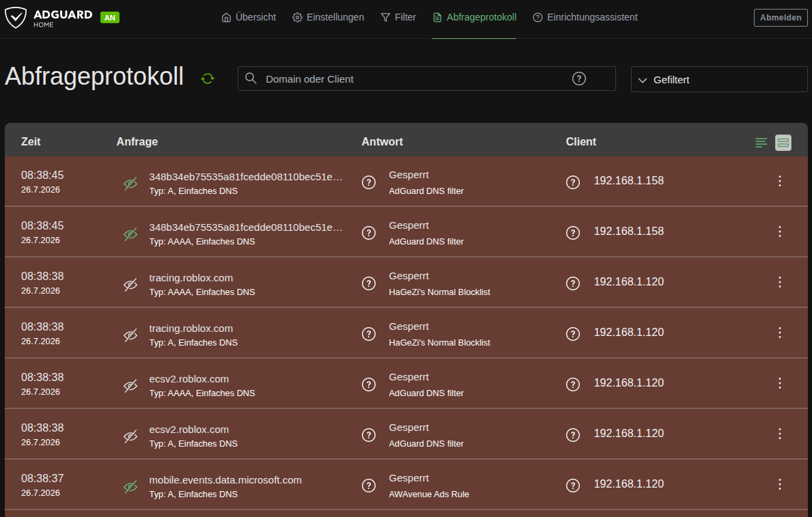
Task: Click the search help question mark icon
Action: tap(579, 79)
